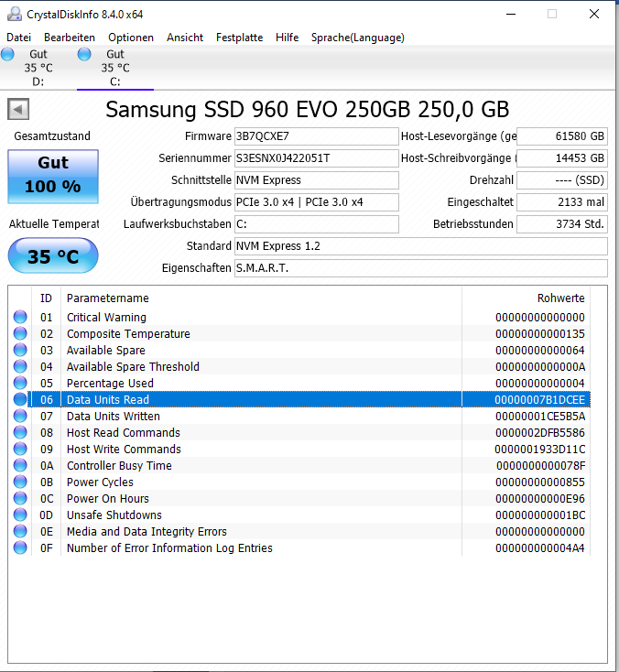
Task: Click the Übertragungsmodus field PCIe 3.0 x4
Action: pos(316,202)
